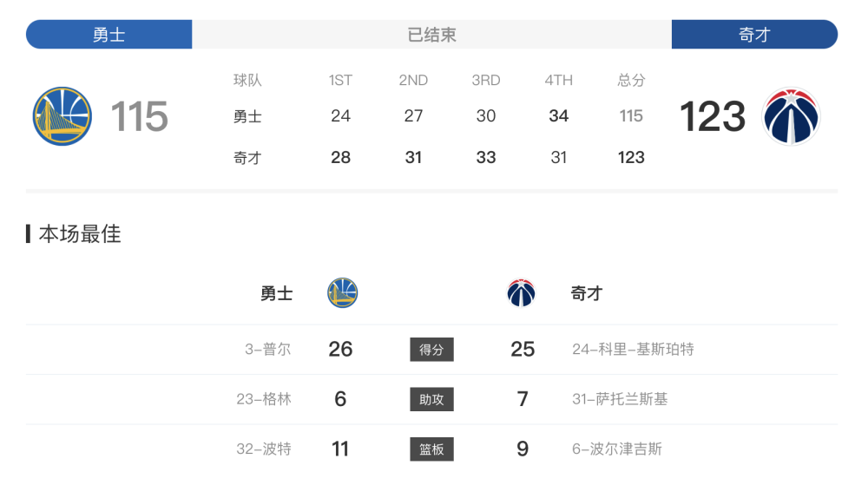Image resolution: width=868 pixels, height=485 pixels.
Task: Open player 23-格林 profile link
Action: [x=264, y=399]
